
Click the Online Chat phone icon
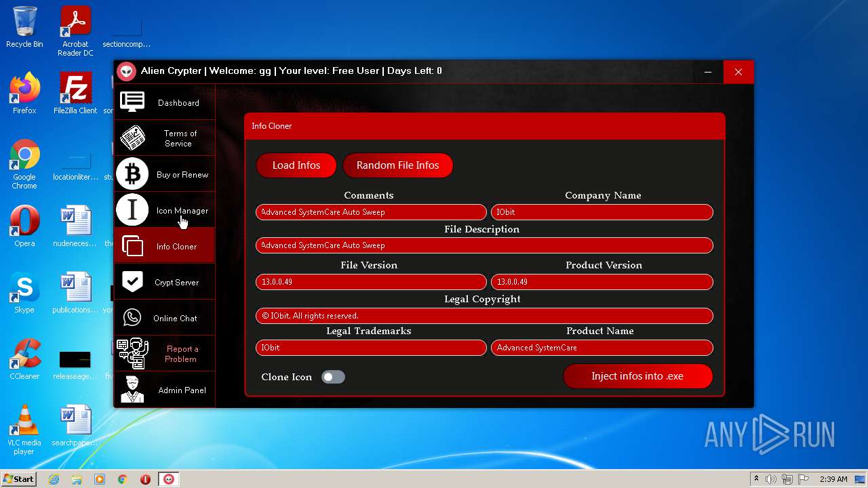132,318
